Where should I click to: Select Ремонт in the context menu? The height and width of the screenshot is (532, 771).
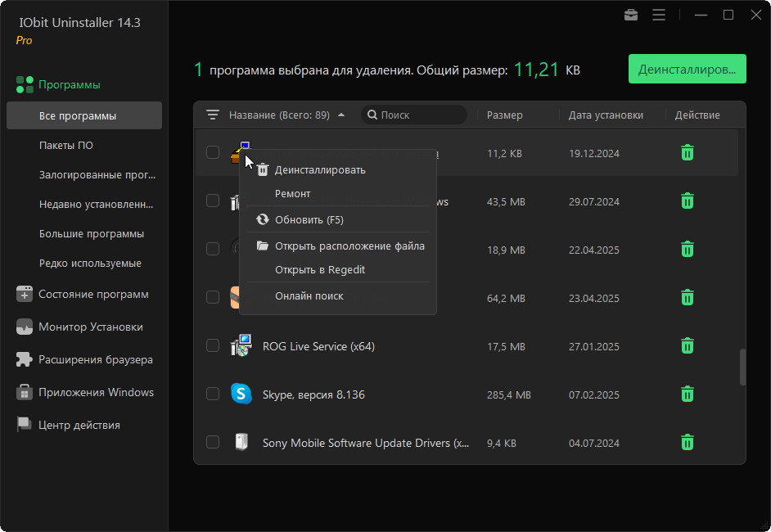tap(338, 194)
